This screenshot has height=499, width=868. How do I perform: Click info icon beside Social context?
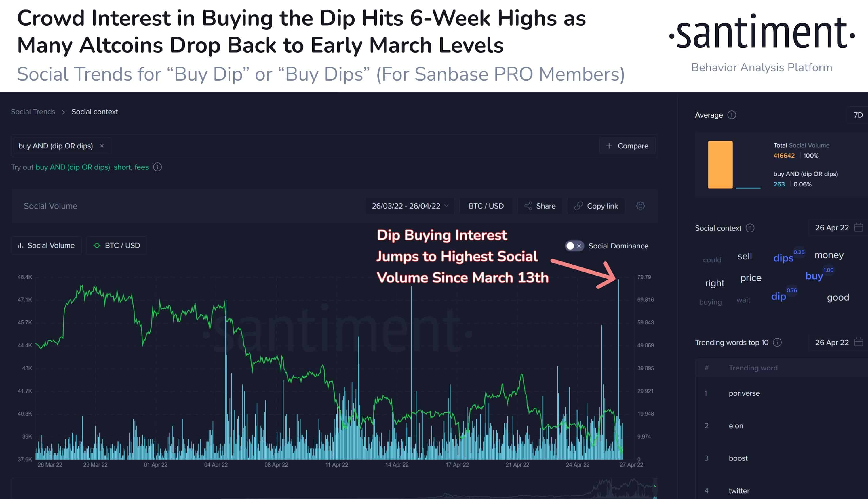(x=750, y=228)
